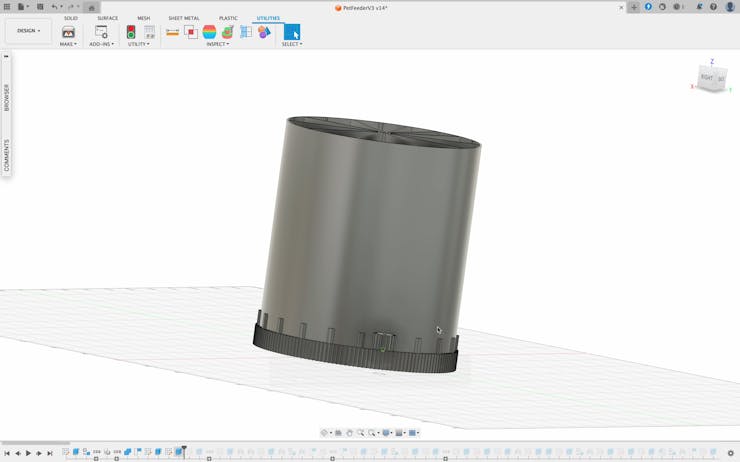Open the Notifications bell icon
The height and width of the screenshot is (462, 740).
click(x=699, y=7)
